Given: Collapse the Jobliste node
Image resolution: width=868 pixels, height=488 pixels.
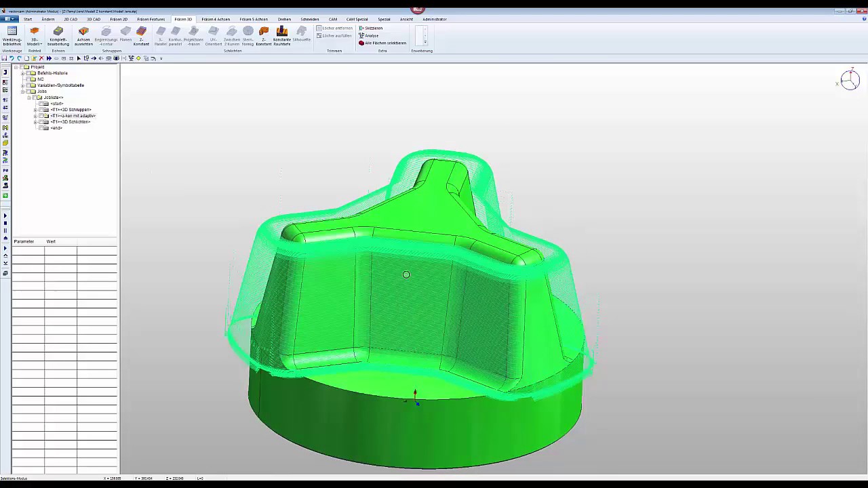Looking at the screenshot, I should (29, 98).
